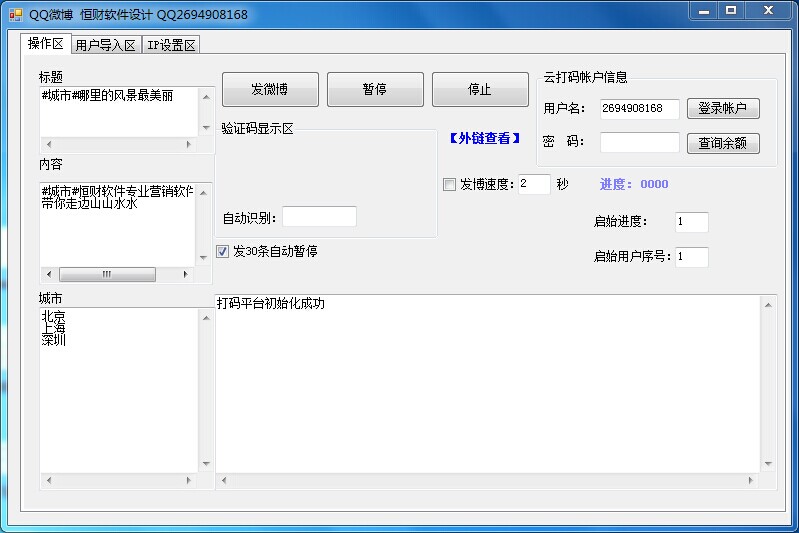Switch to the 操作区 tab

pyautogui.click(x=46, y=44)
